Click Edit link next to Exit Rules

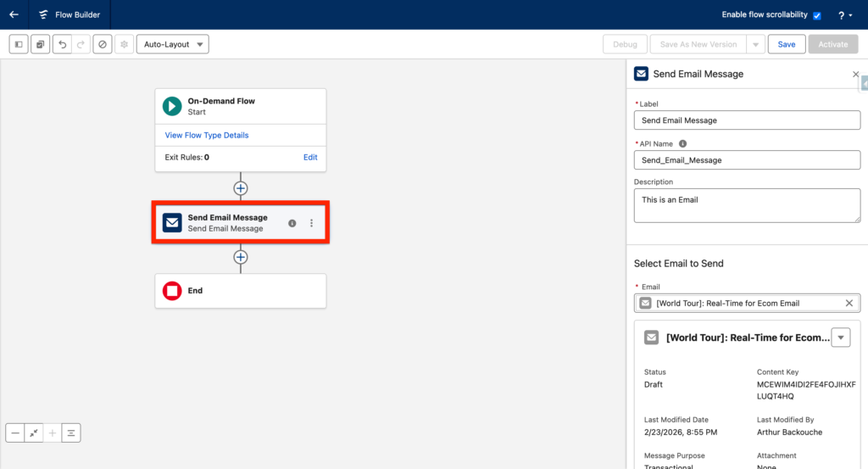310,157
